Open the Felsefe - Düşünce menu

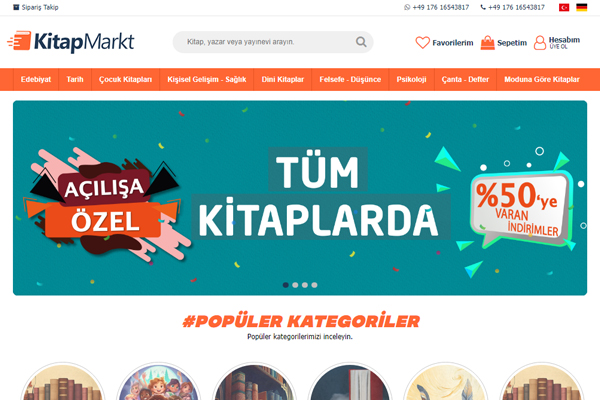(x=350, y=80)
